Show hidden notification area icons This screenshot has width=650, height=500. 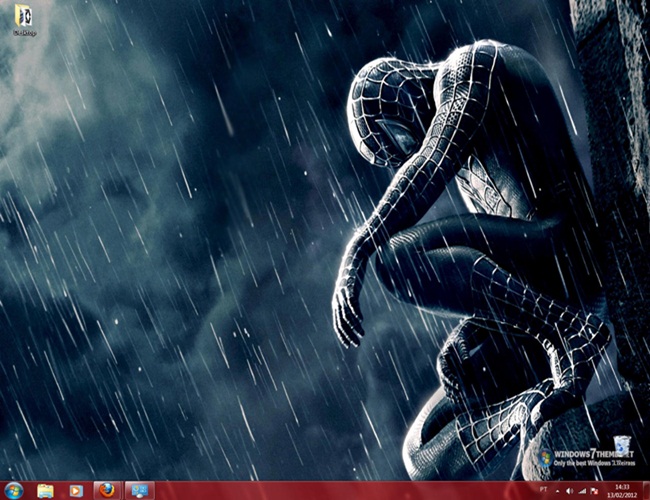[x=558, y=491]
